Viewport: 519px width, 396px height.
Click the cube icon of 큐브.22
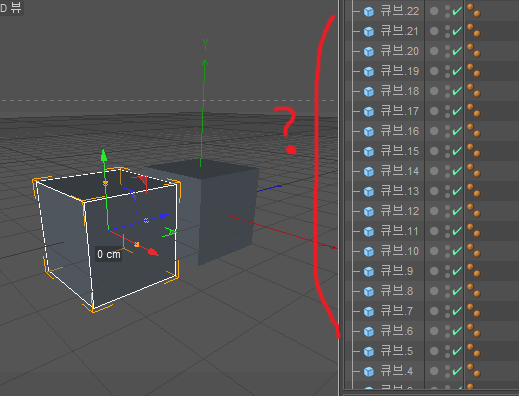(x=369, y=12)
